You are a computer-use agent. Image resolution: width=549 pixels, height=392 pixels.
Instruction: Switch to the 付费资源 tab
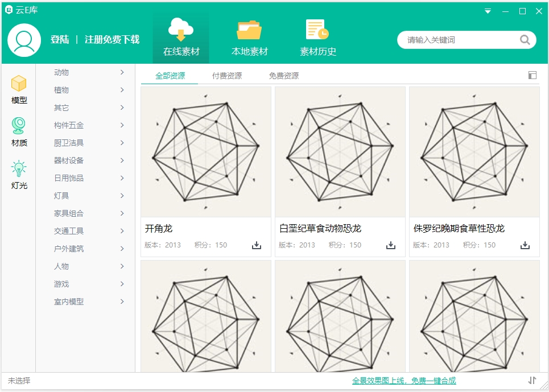point(227,76)
